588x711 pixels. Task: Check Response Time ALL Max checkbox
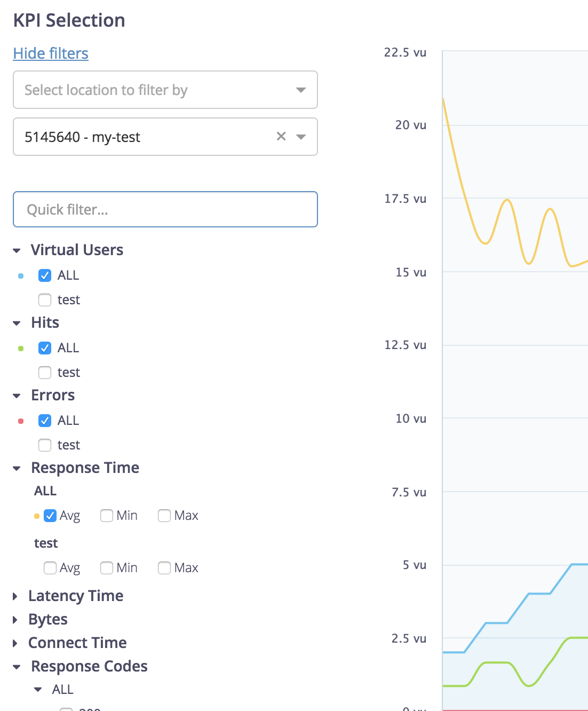(164, 516)
